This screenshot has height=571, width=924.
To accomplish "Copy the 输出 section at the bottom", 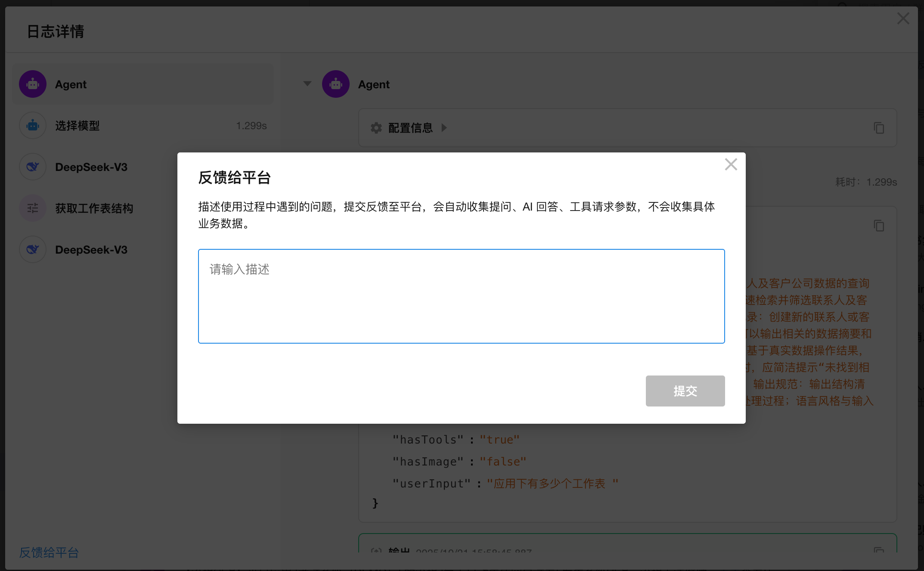I will click(879, 549).
